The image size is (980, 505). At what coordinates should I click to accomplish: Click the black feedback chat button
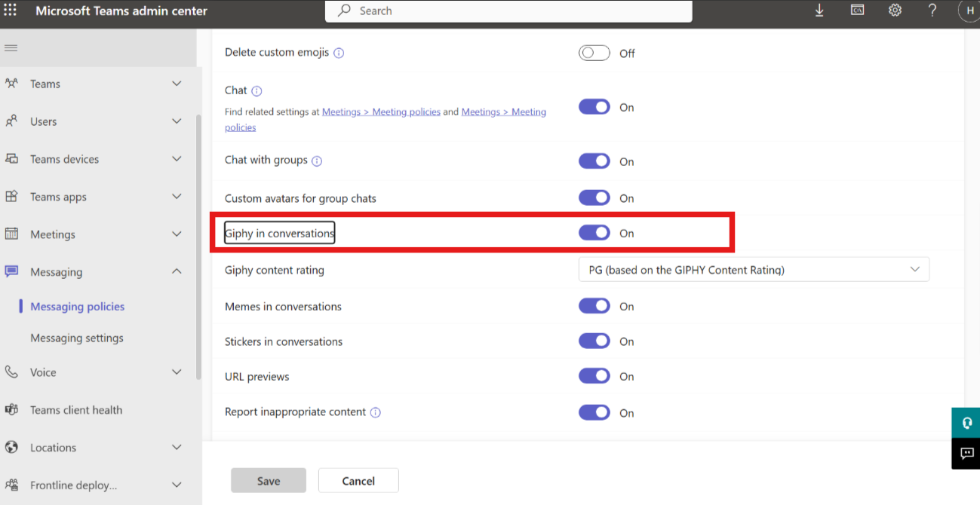click(966, 454)
